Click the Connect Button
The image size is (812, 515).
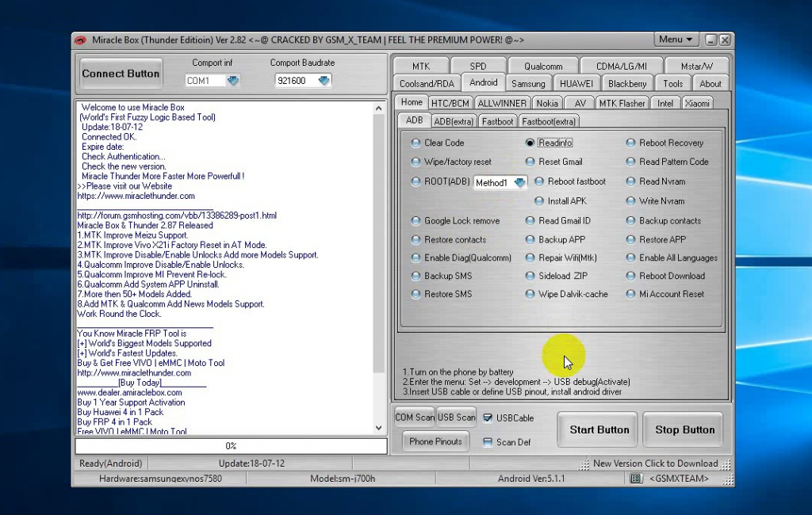tap(121, 74)
